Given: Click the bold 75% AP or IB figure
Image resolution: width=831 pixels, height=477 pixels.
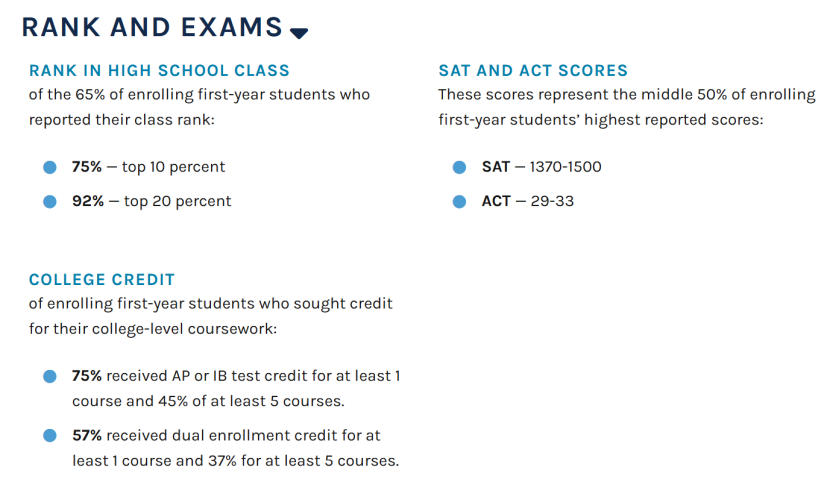Looking at the screenshot, I should [x=87, y=376].
